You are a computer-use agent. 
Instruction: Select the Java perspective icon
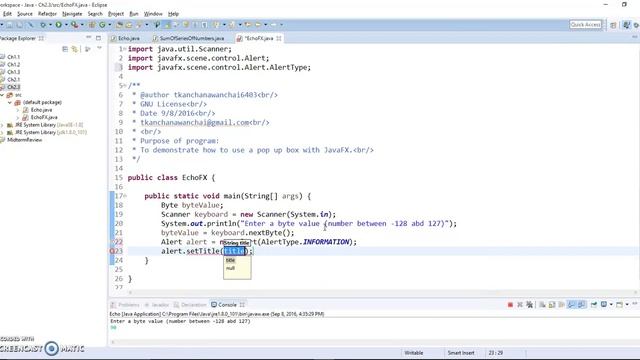click(627, 25)
